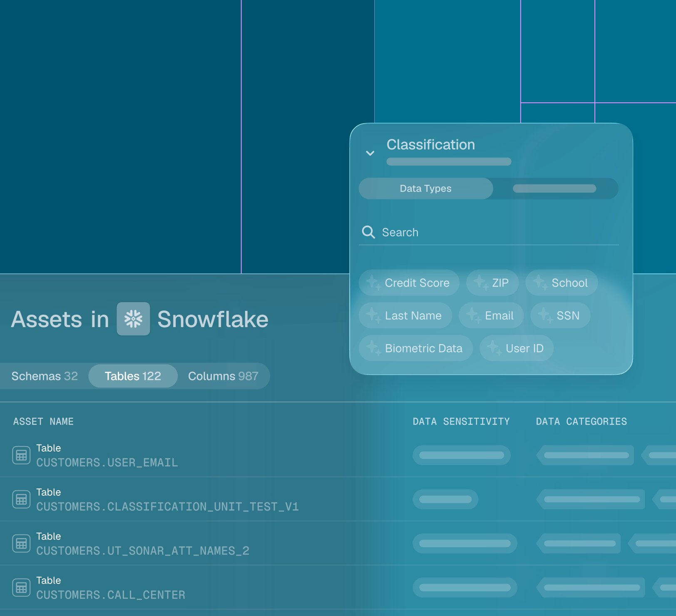The height and width of the screenshot is (616, 676).
Task: Click first category tag for CLASSIFICATION_UNIT_TEST_V1
Action: (591, 499)
